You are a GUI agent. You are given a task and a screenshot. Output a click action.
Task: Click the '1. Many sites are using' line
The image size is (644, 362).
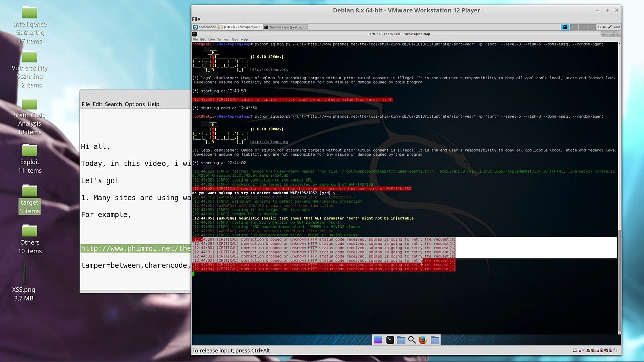coord(136,198)
